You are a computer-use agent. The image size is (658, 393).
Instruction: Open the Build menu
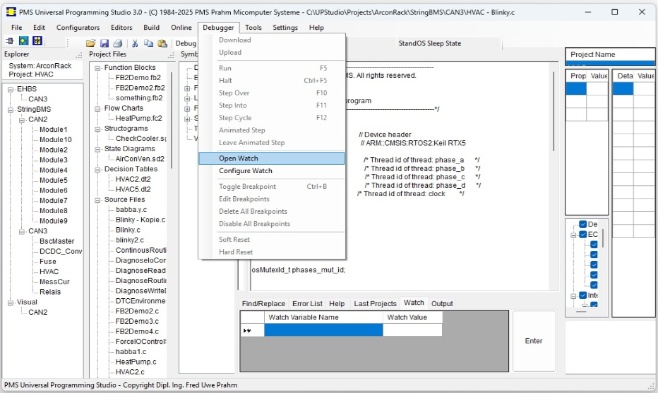point(151,28)
